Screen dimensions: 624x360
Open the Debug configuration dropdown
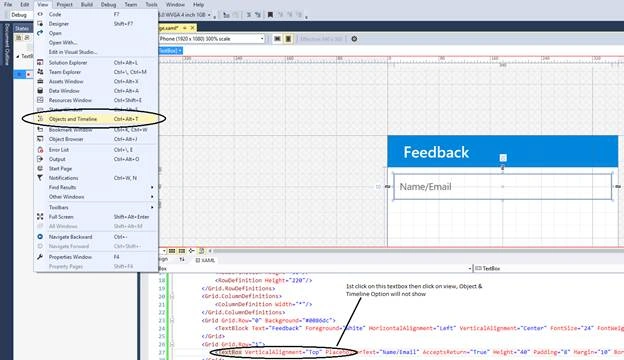pos(21,15)
